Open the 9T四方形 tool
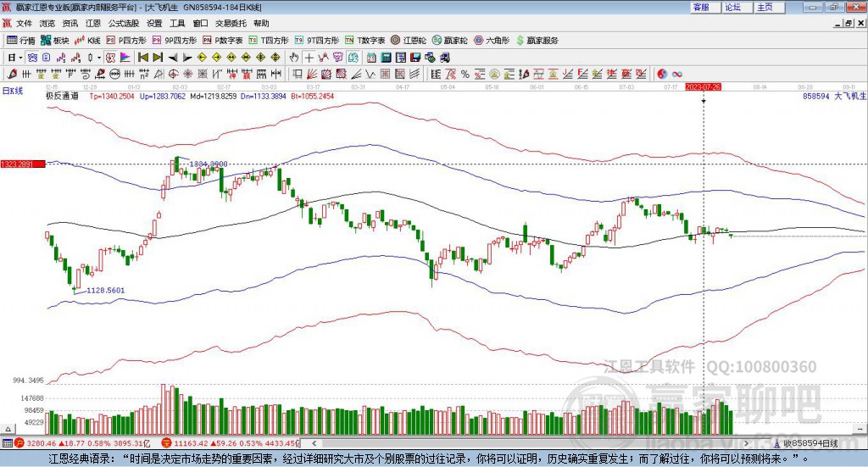The image size is (868, 467). click(317, 41)
